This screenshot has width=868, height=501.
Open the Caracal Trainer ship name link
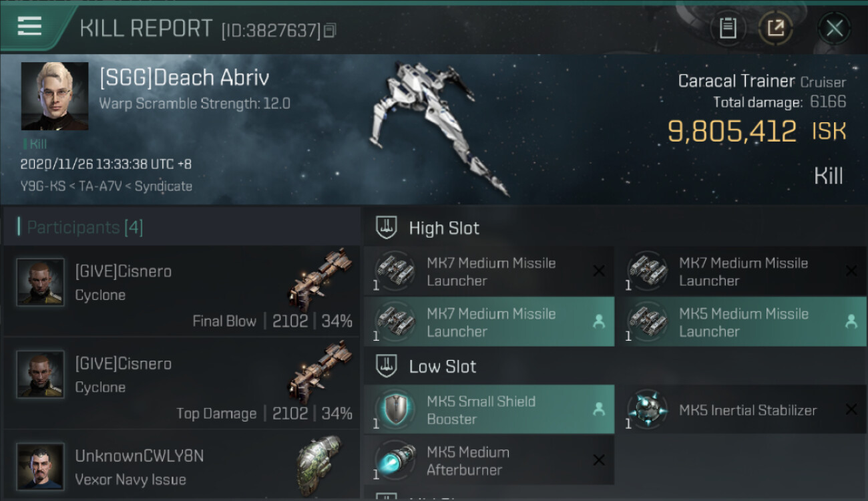coord(736,81)
